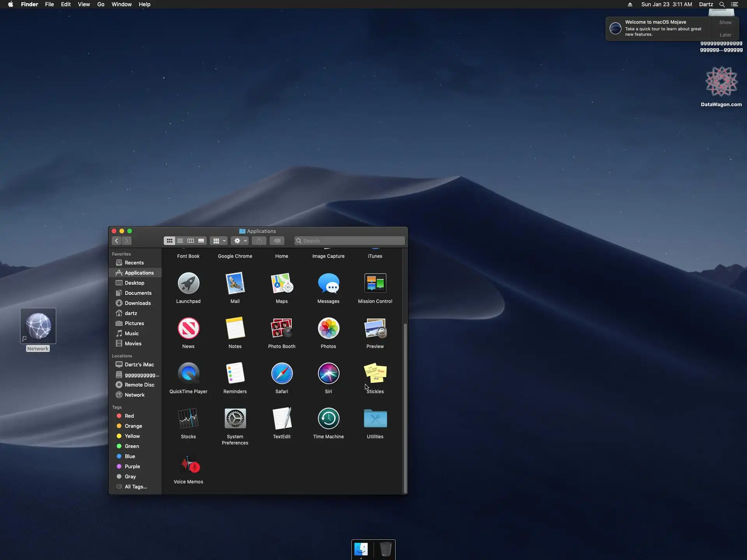
Task: Switch to list view mode
Action: pyautogui.click(x=180, y=241)
